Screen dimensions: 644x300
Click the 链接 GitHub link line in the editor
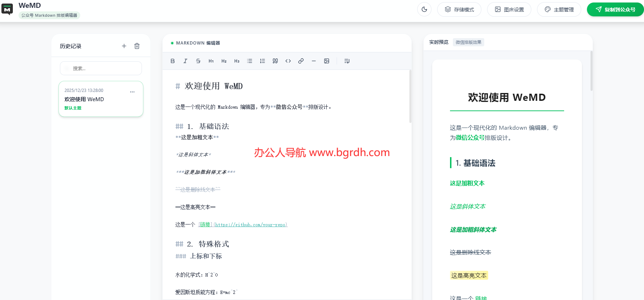click(x=231, y=224)
